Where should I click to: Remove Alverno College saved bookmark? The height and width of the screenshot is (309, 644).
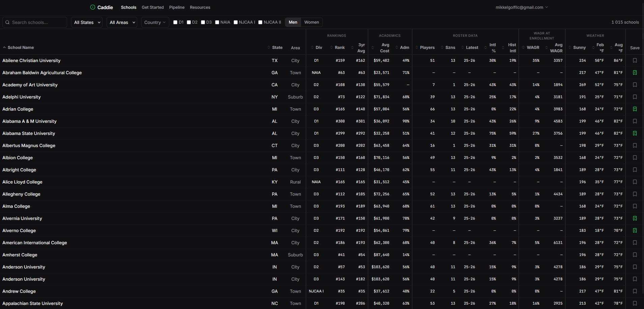635,230
